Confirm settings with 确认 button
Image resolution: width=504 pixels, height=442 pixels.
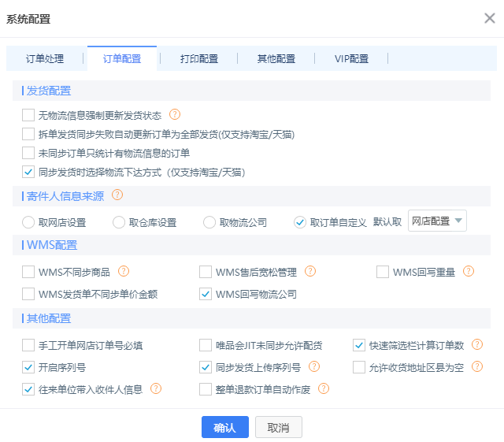pos(225,427)
